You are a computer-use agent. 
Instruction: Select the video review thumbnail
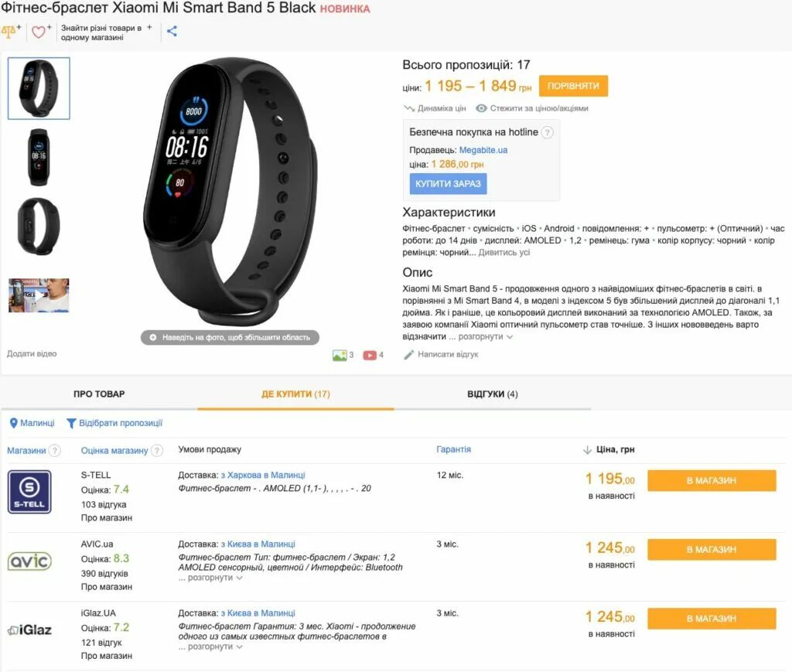pos(39,295)
